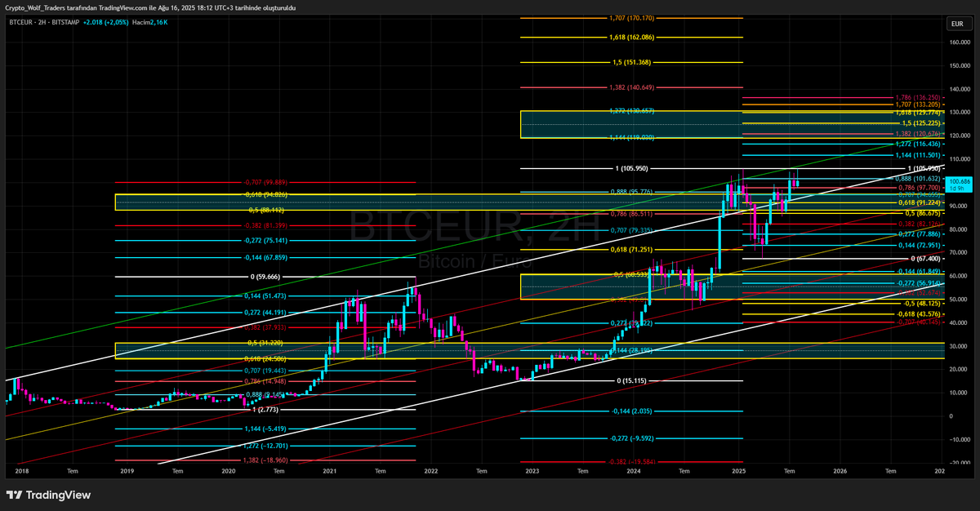
Task: Select the 1,618 (162.086) Fibonacci label
Action: pyautogui.click(x=632, y=37)
